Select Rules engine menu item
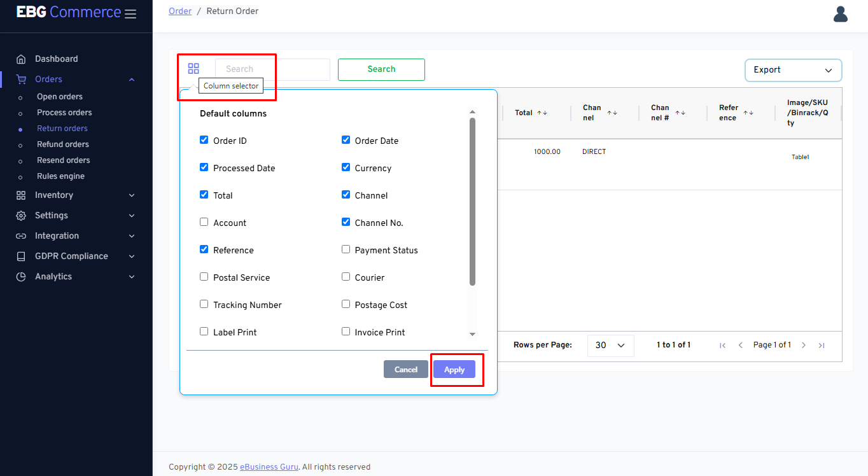This screenshot has width=868, height=476. (60, 176)
